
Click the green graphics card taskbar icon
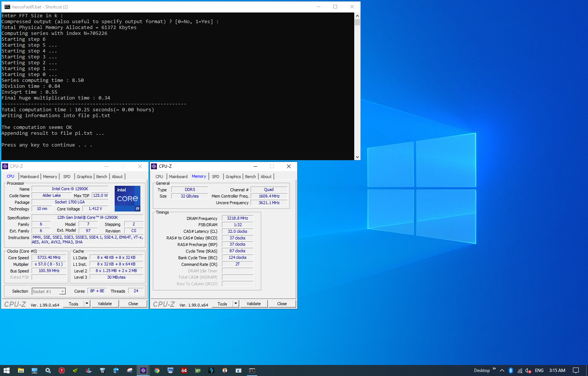click(198, 370)
